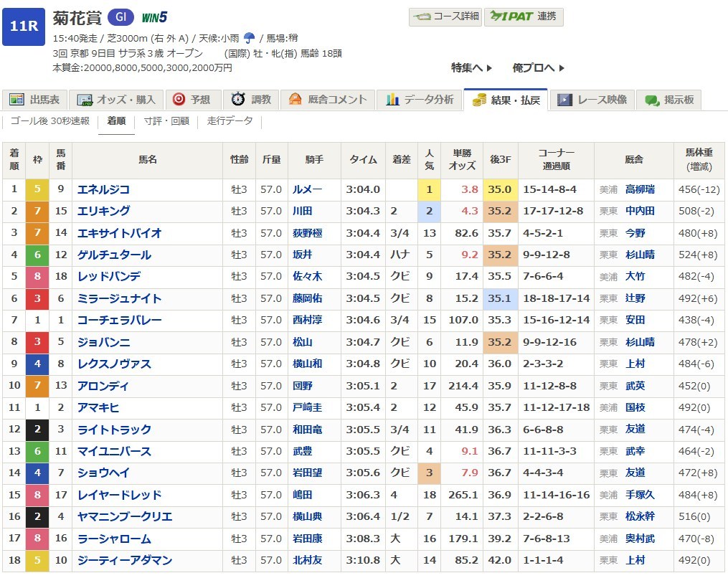
Task: Open the レース映像 tab
Action: 593,100
